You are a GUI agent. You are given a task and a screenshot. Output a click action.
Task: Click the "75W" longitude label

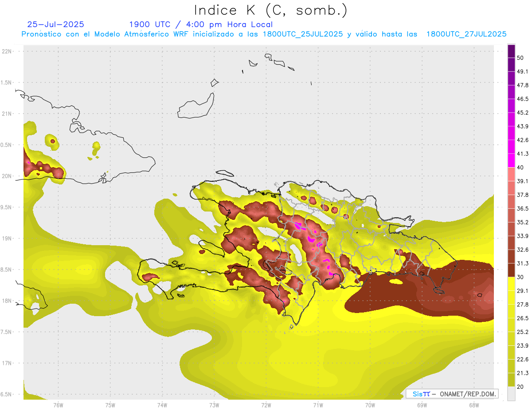click(x=110, y=405)
